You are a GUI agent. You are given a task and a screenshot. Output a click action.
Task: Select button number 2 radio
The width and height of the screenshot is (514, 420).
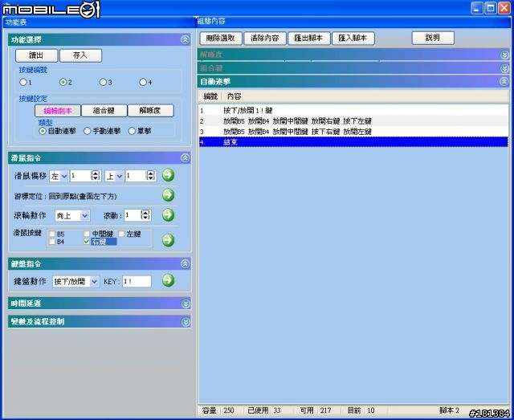tap(63, 82)
